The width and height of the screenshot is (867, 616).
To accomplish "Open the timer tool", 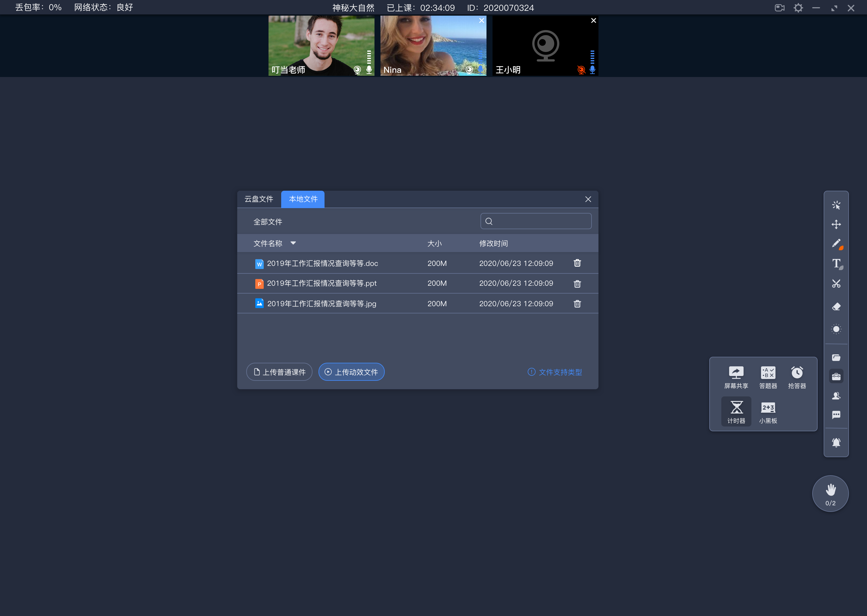I will (734, 410).
